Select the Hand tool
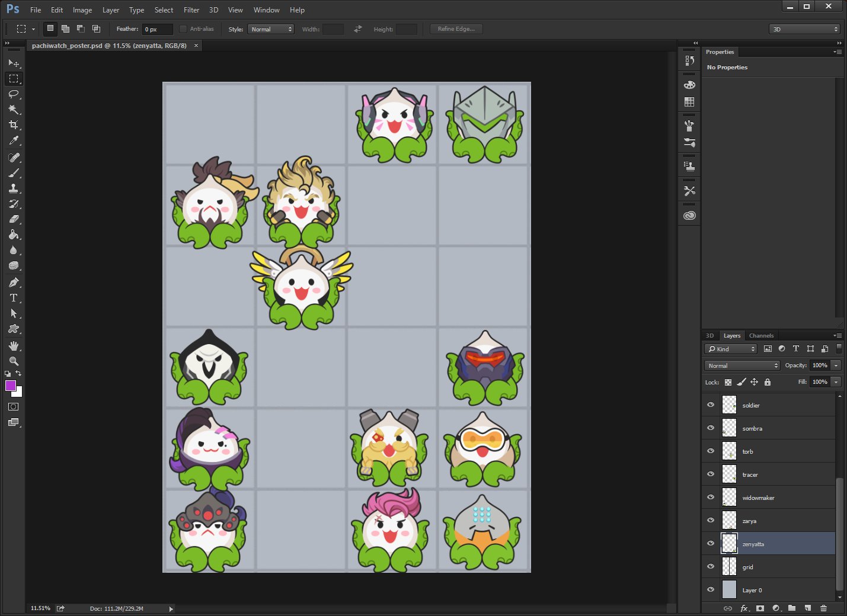 point(14,346)
